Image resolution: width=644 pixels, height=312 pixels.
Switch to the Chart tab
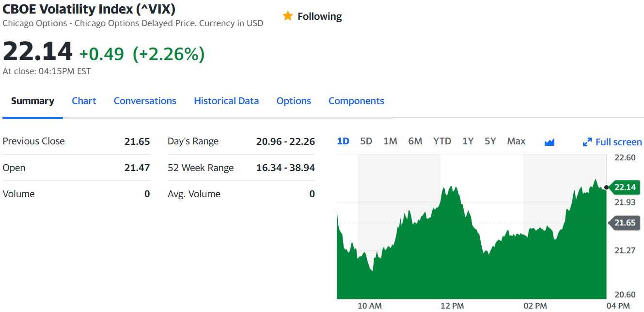(84, 101)
